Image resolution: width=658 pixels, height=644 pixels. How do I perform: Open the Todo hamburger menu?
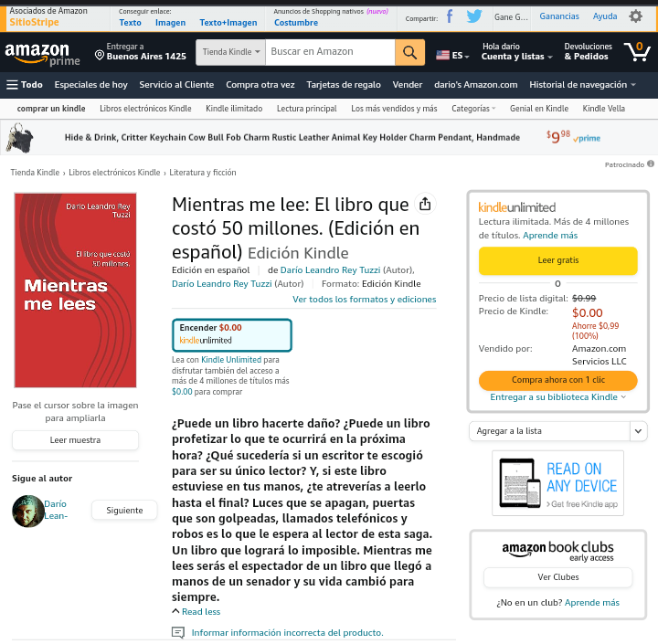click(x=25, y=85)
